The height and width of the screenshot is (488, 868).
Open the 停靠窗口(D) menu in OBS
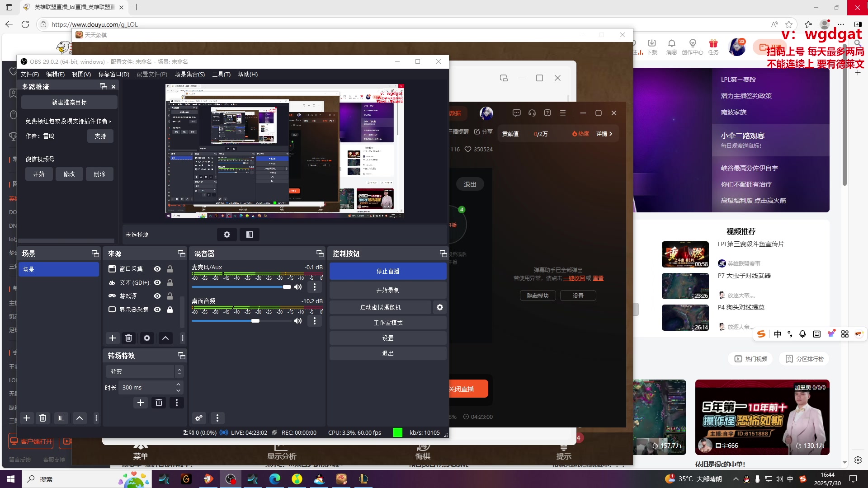click(114, 74)
